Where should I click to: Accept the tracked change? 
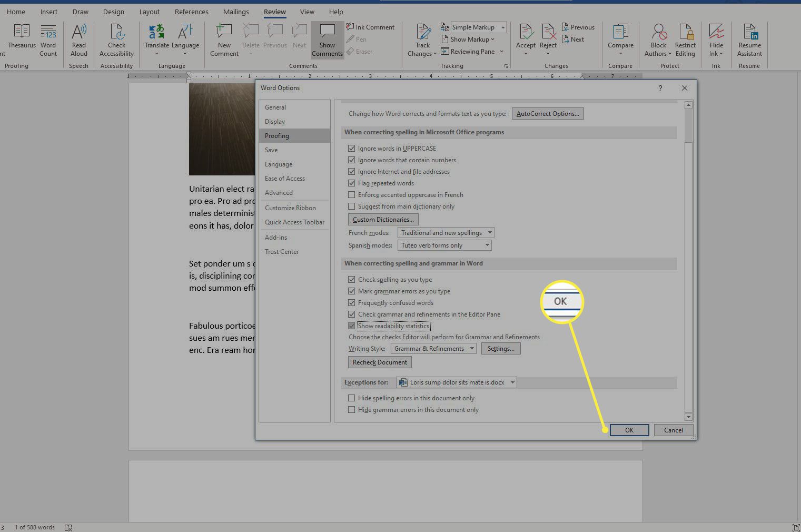pyautogui.click(x=526, y=40)
